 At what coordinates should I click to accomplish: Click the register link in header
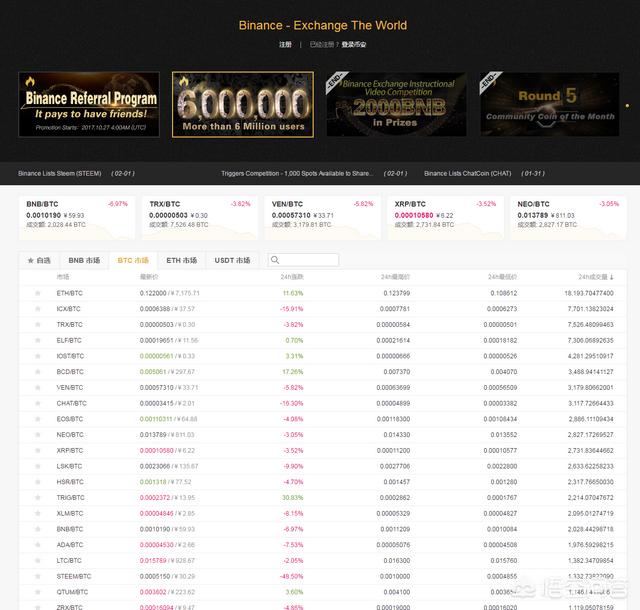click(x=285, y=45)
